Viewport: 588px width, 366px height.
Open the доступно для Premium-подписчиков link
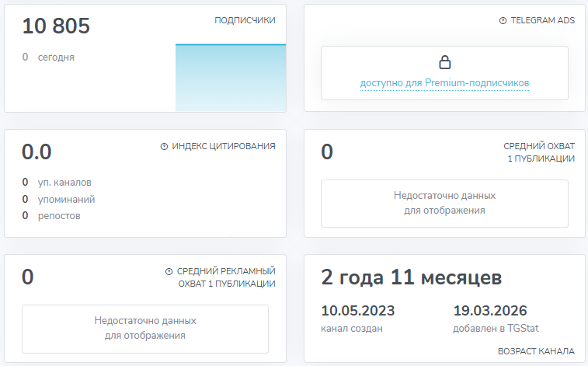click(444, 83)
